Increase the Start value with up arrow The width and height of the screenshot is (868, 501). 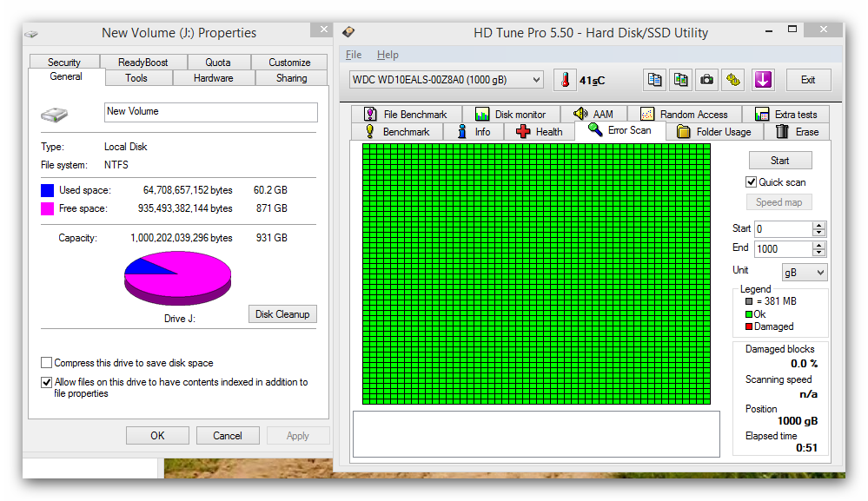point(818,225)
